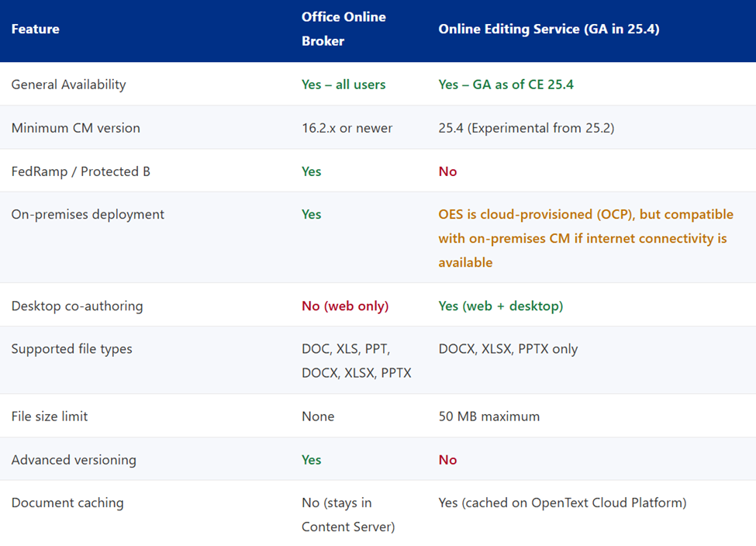The height and width of the screenshot is (546, 756).
Task: Click the "Yes (web + desktop)" cell
Action: [500, 306]
